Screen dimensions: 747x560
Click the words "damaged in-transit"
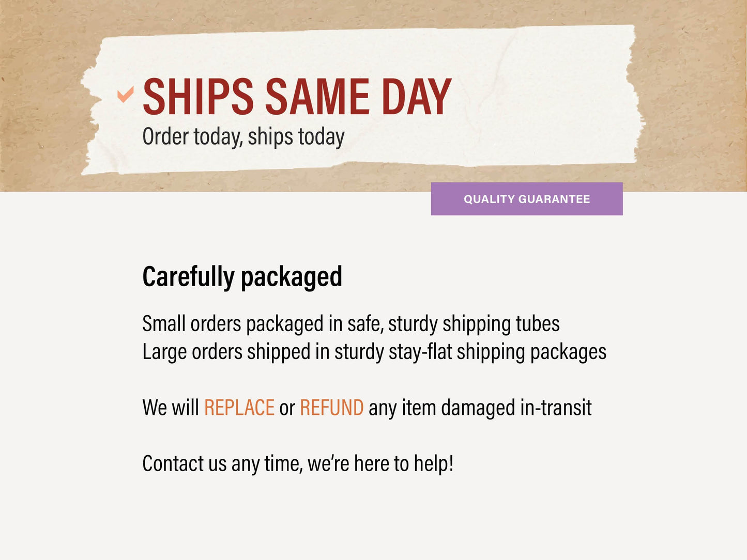[x=515, y=408]
